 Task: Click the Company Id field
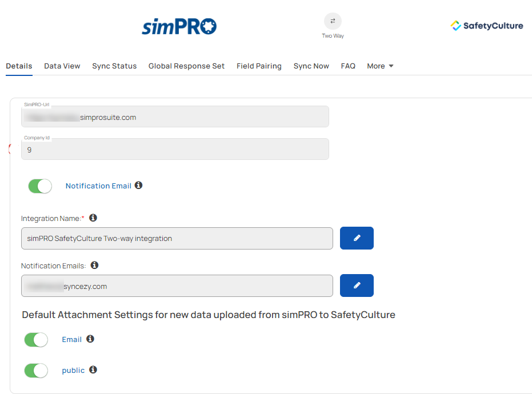tap(175, 149)
